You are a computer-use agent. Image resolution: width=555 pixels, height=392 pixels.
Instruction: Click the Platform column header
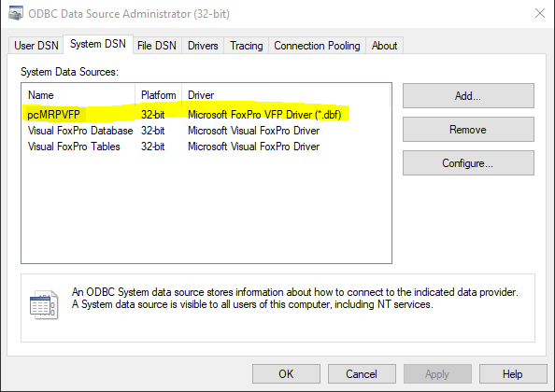point(159,95)
